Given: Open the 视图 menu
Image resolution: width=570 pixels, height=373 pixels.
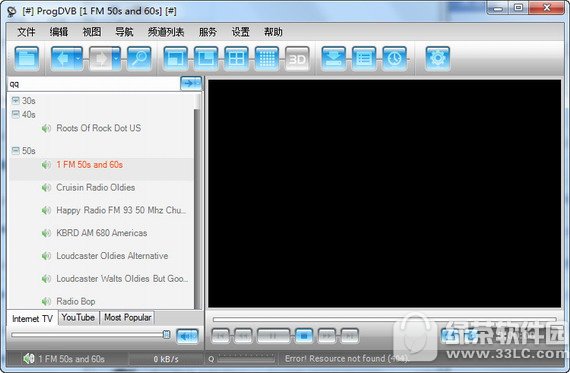Looking at the screenshot, I should [x=92, y=32].
